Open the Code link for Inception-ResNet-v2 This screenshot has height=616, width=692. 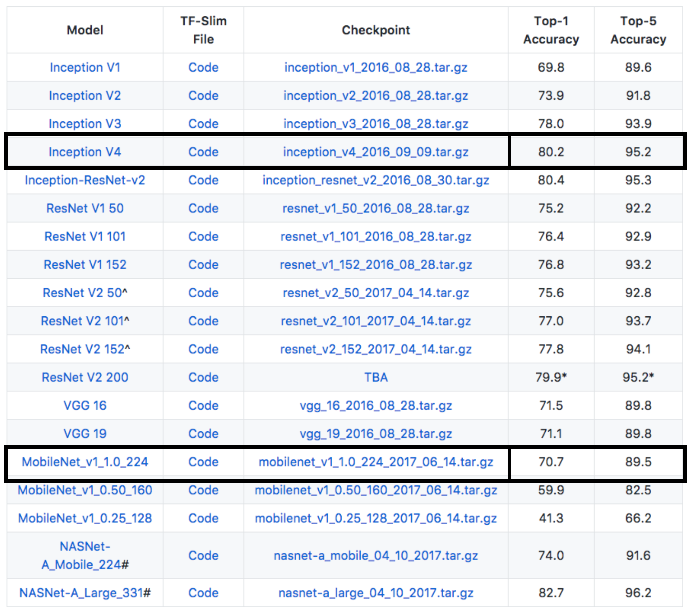pos(203,180)
